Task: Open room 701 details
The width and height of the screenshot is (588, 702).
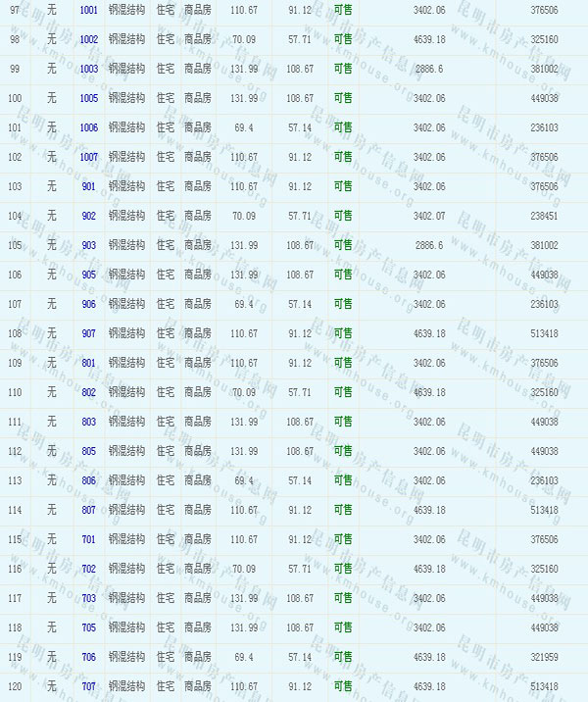Action: (88, 539)
